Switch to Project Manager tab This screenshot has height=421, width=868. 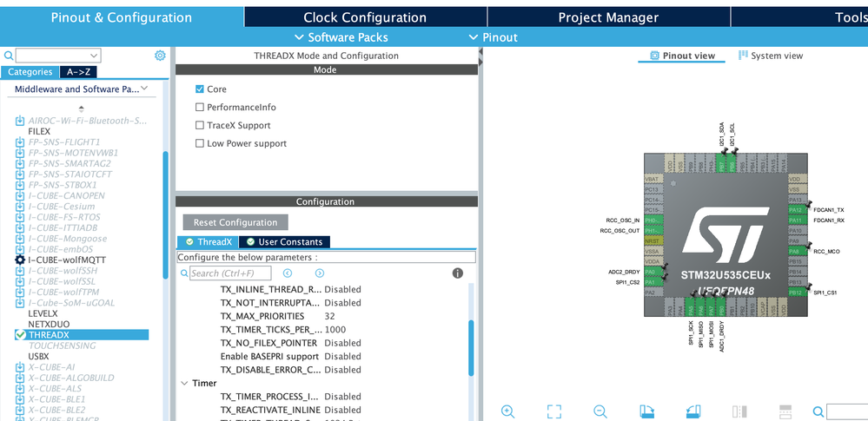(608, 17)
